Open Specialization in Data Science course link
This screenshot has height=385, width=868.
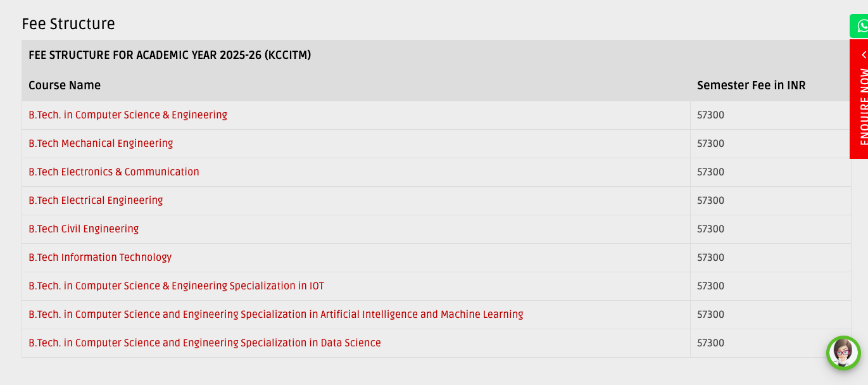(x=204, y=343)
